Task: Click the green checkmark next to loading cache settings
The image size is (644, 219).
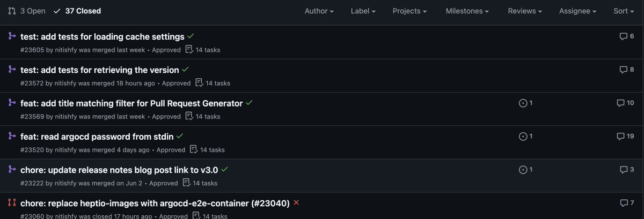Action: 191,36
